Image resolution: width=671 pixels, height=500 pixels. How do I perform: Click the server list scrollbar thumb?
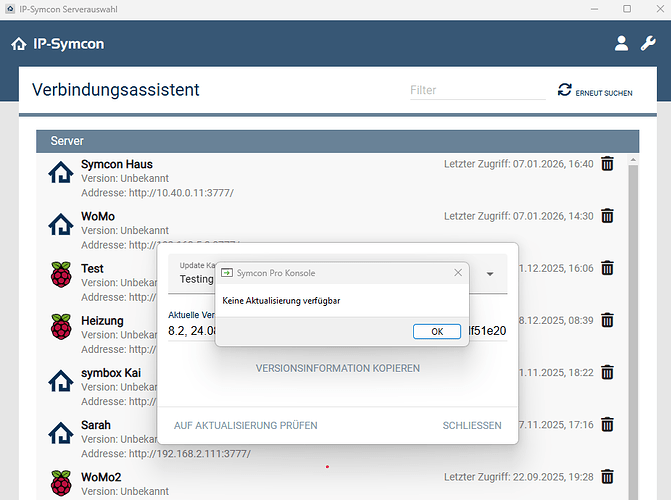click(x=633, y=332)
